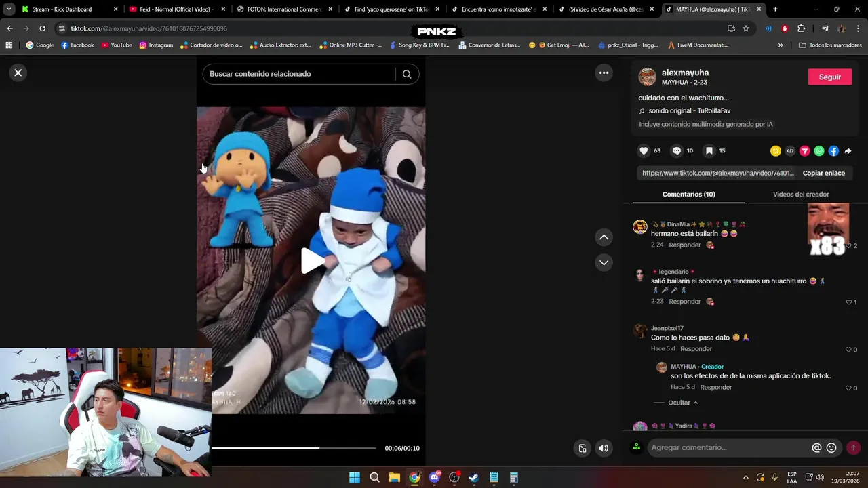The image size is (868, 488).
Task: Open the browser Extensions puzzle icon
Action: 802,28
